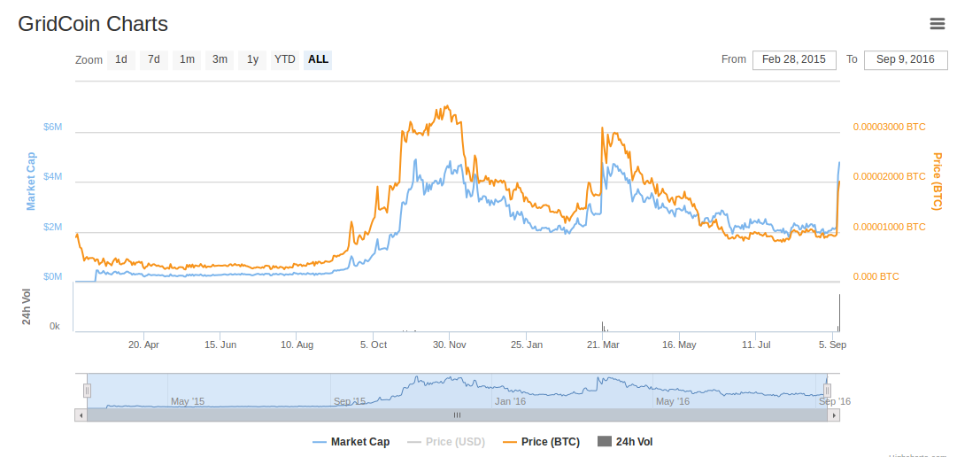The height and width of the screenshot is (457, 980).
Task: Toggle the Price (BTC) series in legend
Action: [x=541, y=442]
